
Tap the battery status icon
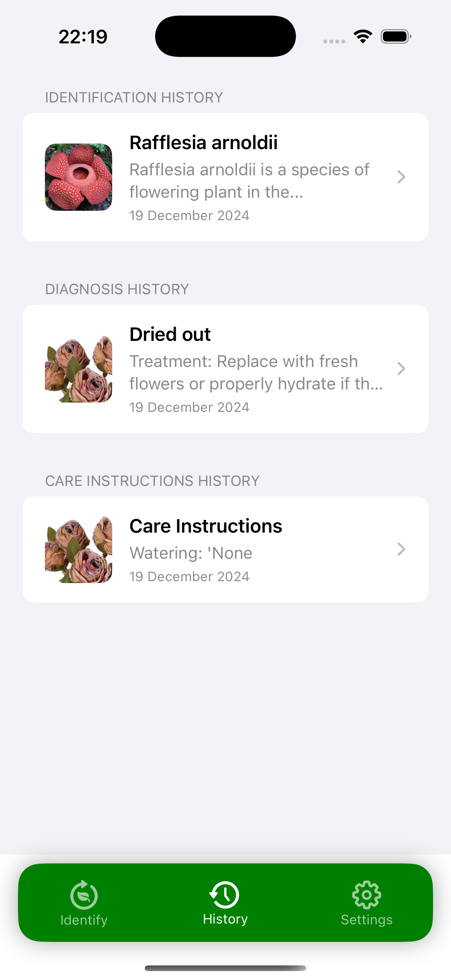pyautogui.click(x=395, y=37)
